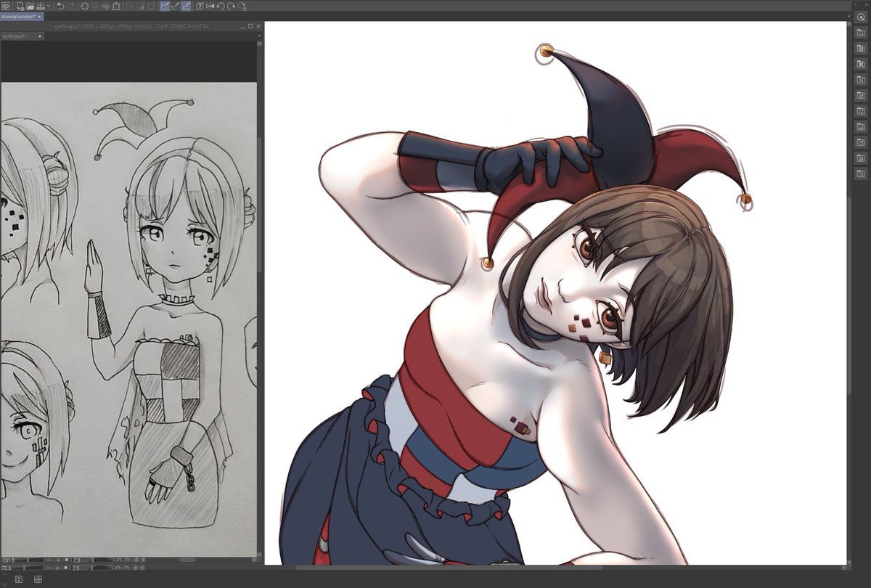
Task: Save the document with Save icon
Action: [41, 6]
